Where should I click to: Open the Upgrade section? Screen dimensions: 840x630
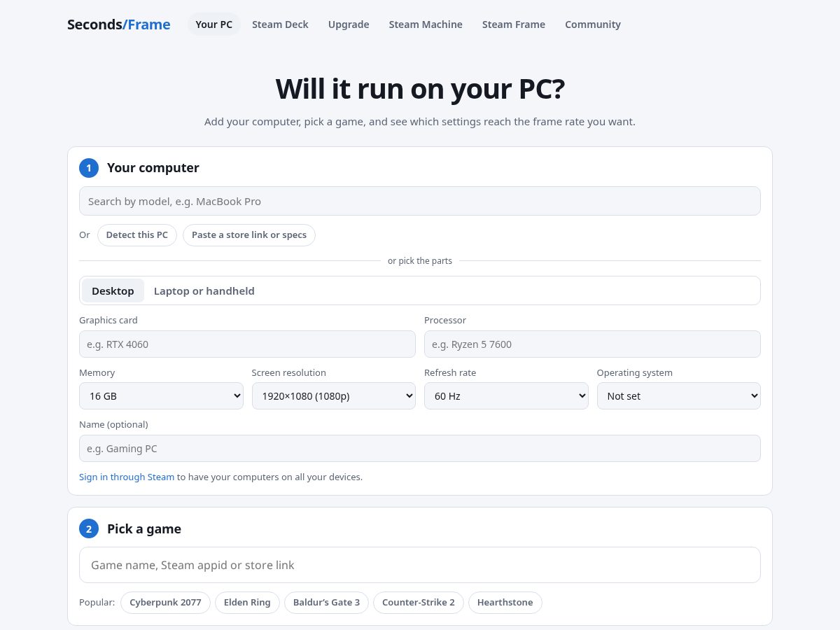pyautogui.click(x=349, y=24)
